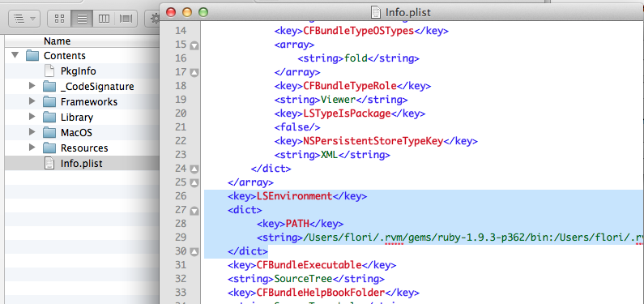Screen dimensions: 644x304
Task: Select the Info.plist file in the list
Action: tap(82, 164)
